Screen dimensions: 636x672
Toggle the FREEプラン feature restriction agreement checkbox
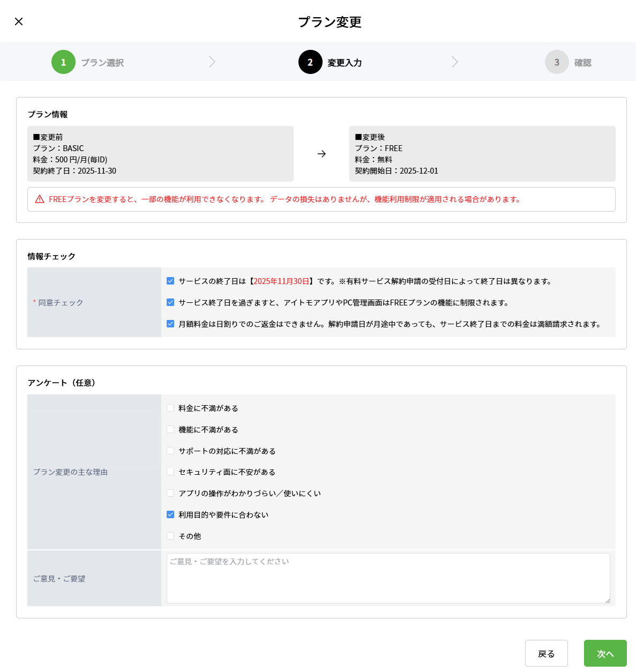[170, 302]
